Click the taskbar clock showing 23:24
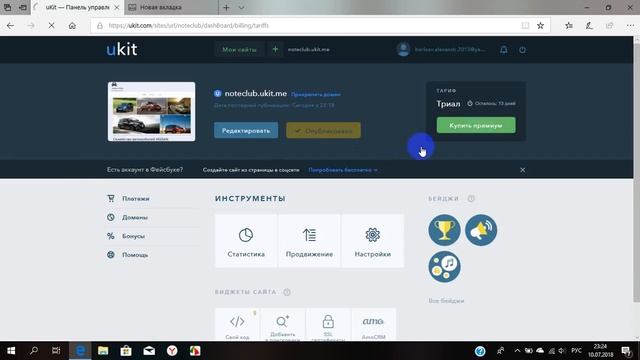 click(601, 351)
